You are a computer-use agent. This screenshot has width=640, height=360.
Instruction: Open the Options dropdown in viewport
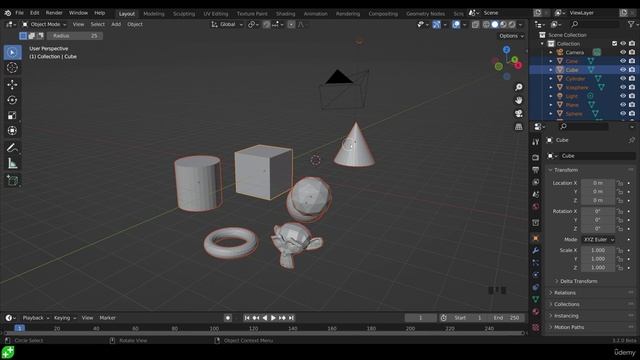511,36
